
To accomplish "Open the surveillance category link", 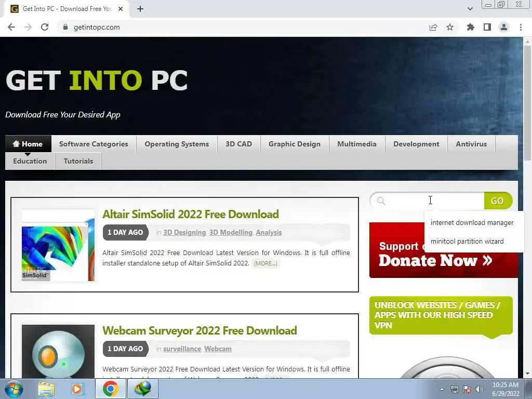I will coord(182,349).
